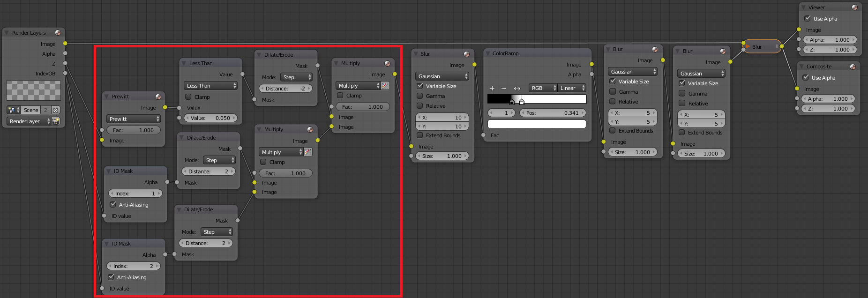Image resolution: width=868 pixels, height=298 pixels.
Task: Select the Render Layers node header
Action: coord(33,33)
